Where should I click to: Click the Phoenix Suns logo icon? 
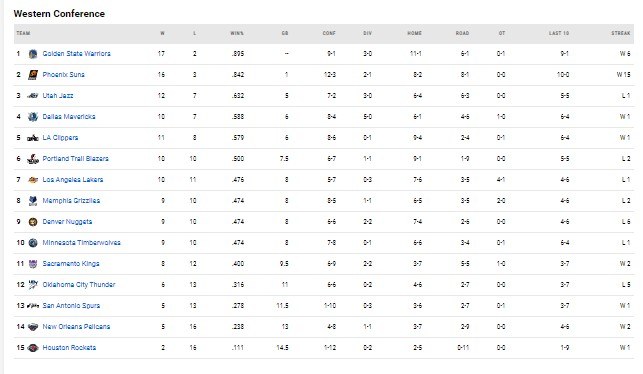[33, 75]
